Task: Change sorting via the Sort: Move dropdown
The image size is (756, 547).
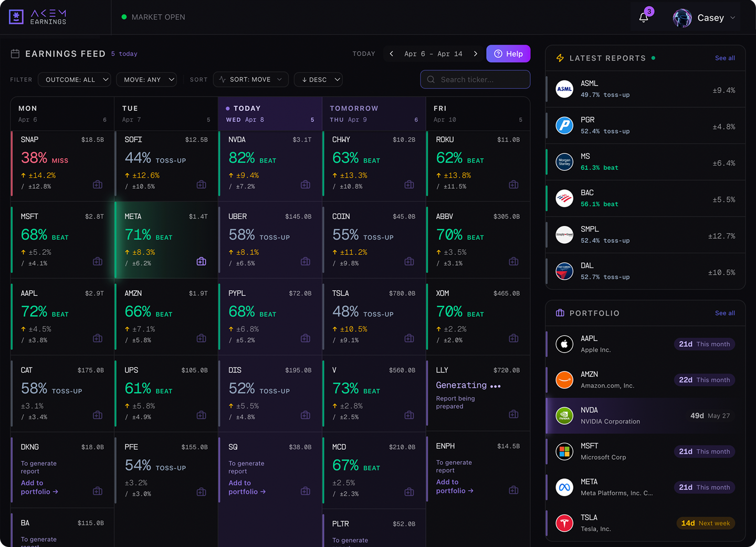Action: [x=250, y=79]
